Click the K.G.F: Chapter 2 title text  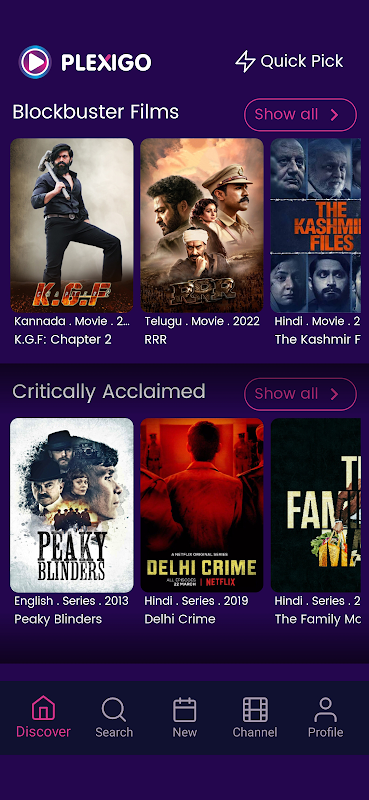click(x=63, y=340)
